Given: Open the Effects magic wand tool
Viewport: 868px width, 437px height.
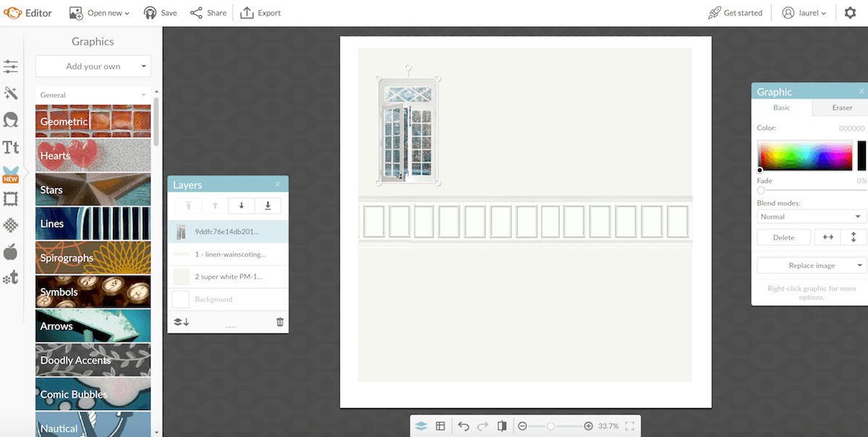Looking at the screenshot, I should pos(11,93).
